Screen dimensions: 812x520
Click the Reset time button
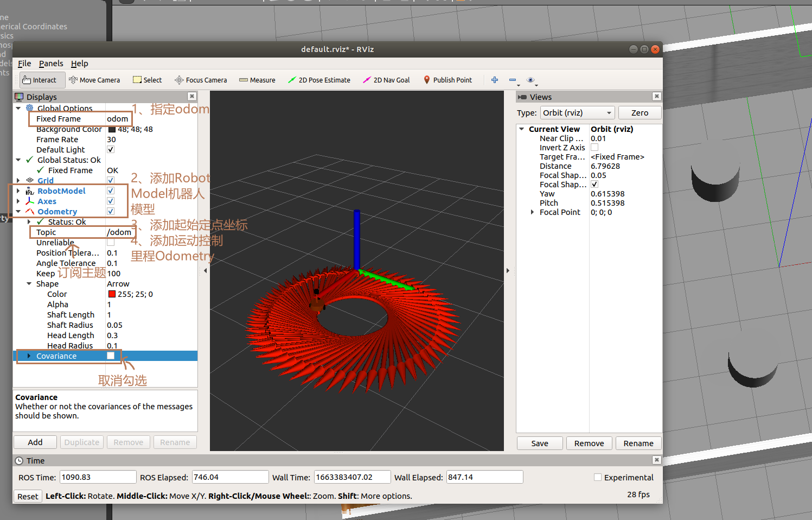pyautogui.click(x=28, y=496)
